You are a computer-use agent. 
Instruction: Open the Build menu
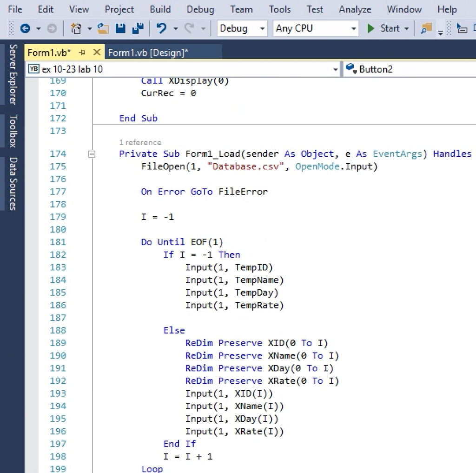(x=160, y=9)
